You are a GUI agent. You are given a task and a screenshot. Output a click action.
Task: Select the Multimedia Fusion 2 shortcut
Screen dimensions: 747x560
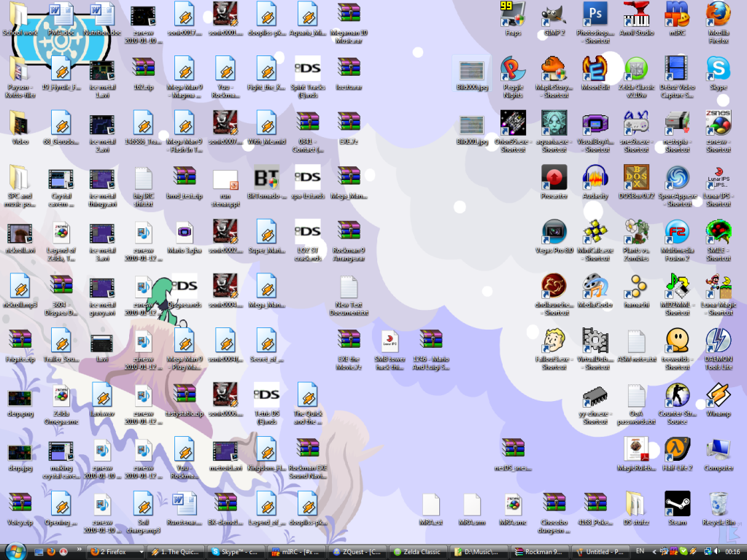[x=677, y=233]
